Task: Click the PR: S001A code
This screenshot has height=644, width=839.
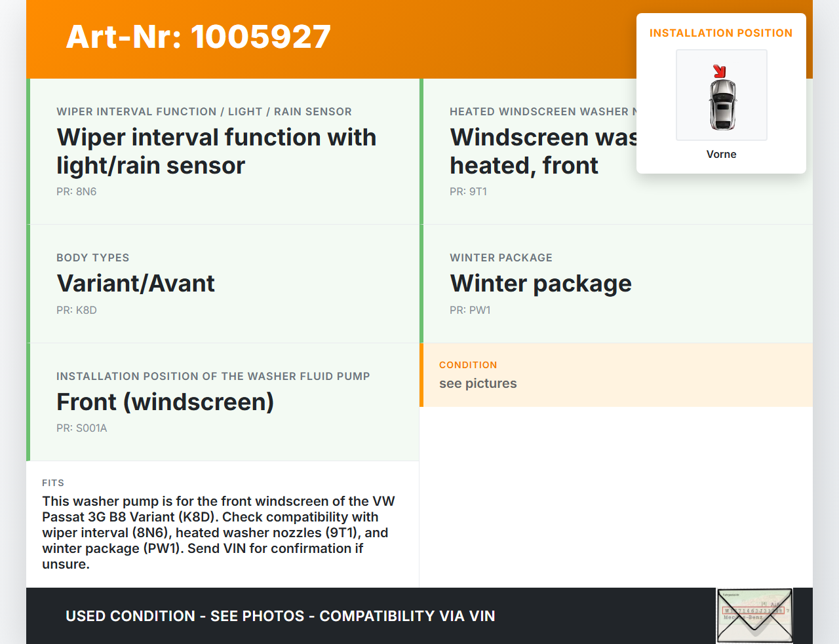Action: pyautogui.click(x=82, y=428)
